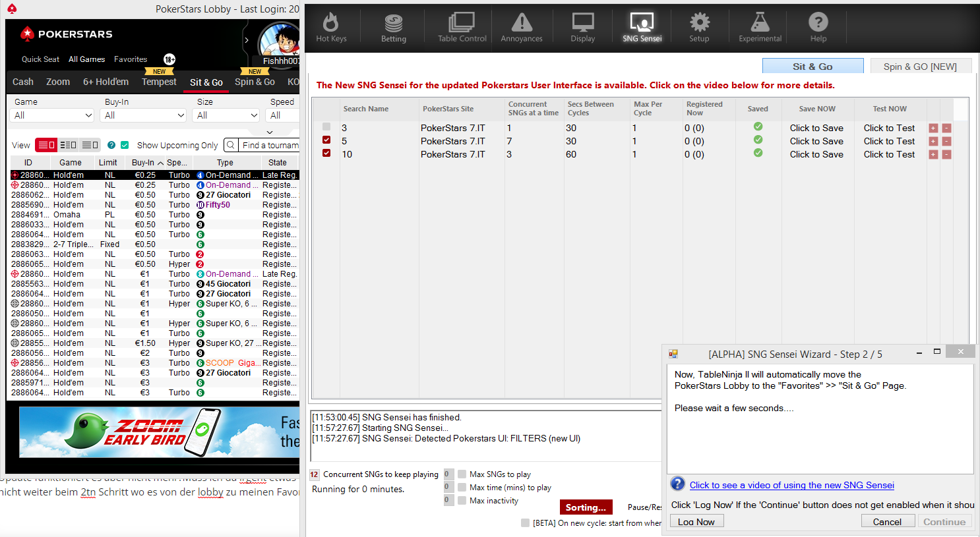Select the third lobby list view icon
The image size is (980, 537).
(x=90, y=145)
